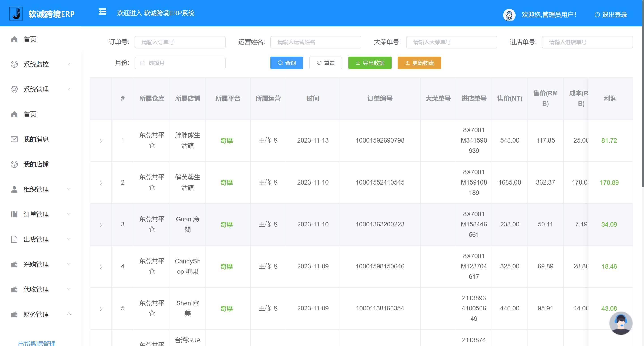Open the 订单管理 menu label
Screen dimensions: 644x346
tap(36, 214)
